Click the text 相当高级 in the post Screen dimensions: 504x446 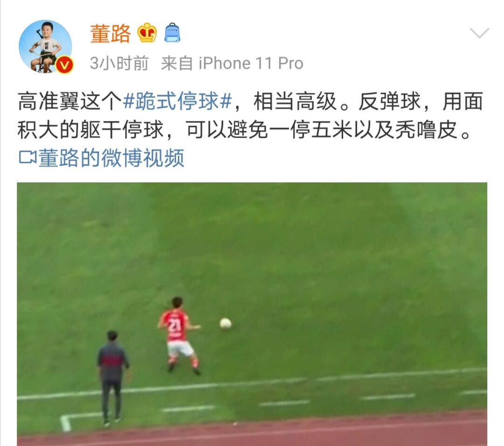(x=295, y=101)
